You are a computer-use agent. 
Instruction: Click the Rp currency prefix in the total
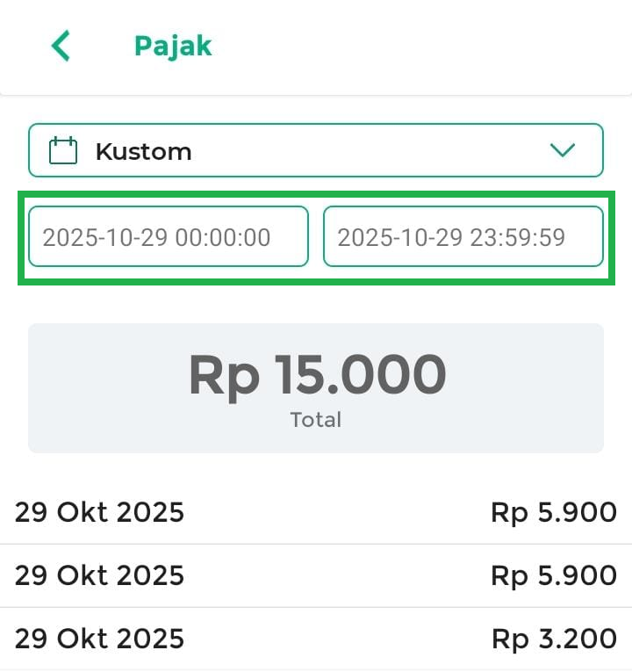click(x=224, y=375)
